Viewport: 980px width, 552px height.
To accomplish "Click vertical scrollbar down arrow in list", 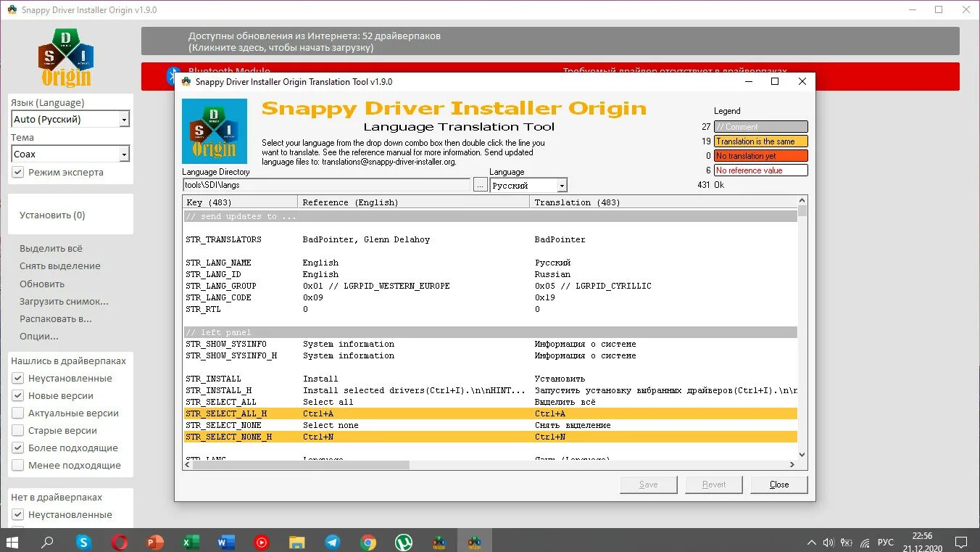I will point(802,454).
